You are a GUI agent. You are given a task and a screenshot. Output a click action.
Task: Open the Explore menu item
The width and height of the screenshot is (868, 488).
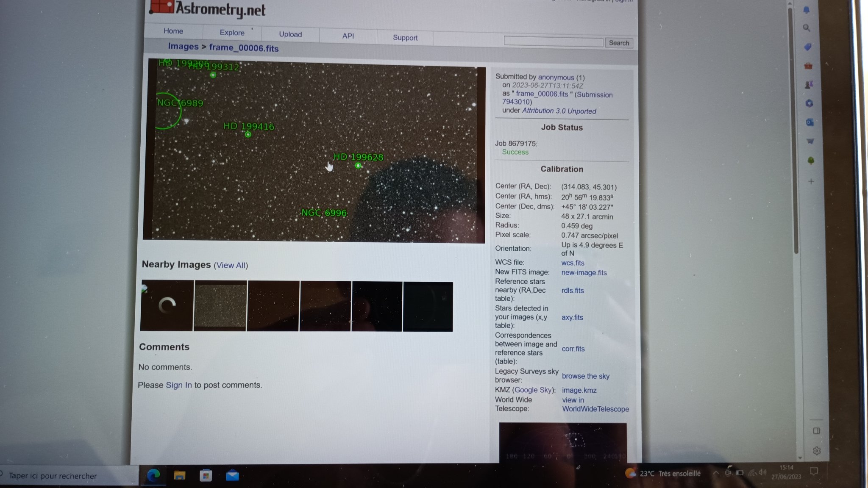(232, 33)
